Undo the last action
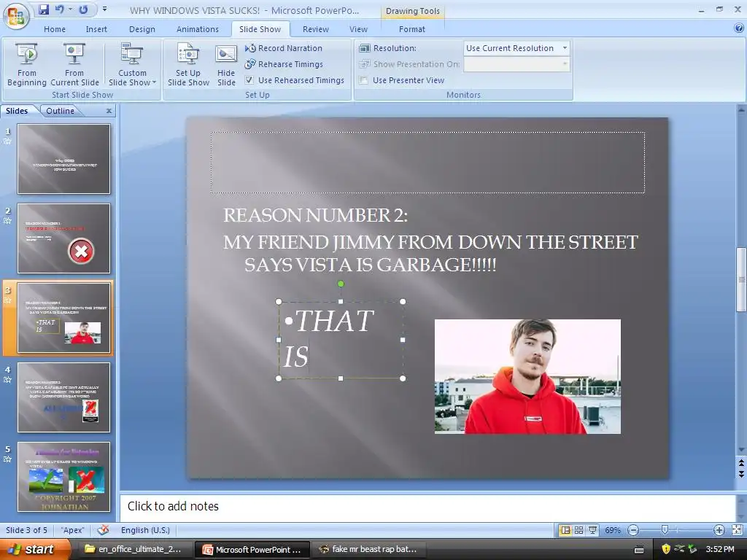Screen dimensions: 747x560 [60, 9]
